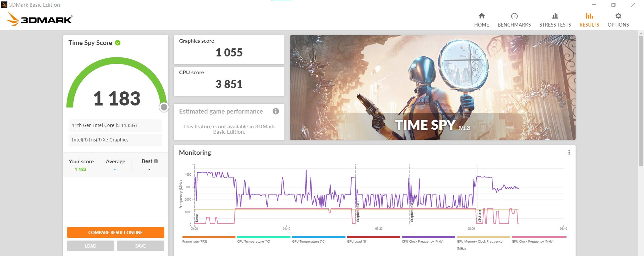Screen dimensions: 644x256
Task: Toggle GPU Load (%) legend entry
Action: 373,239
